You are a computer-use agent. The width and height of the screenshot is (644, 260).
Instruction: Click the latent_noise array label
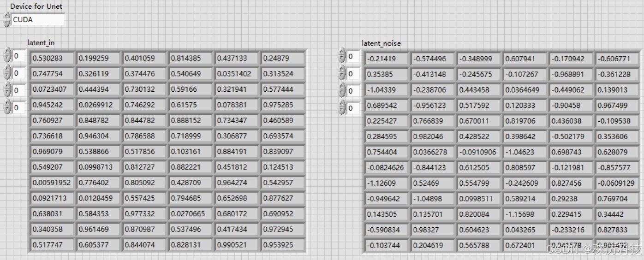click(382, 43)
